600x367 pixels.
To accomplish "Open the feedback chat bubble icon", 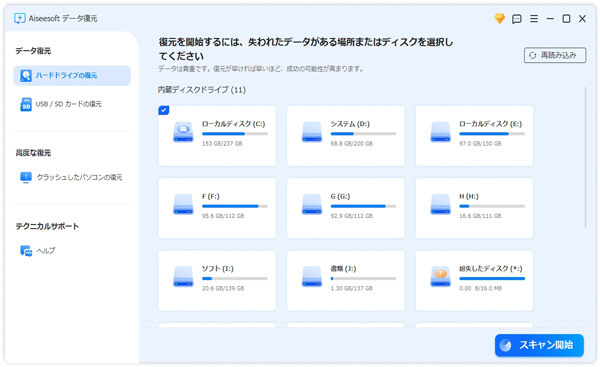I will [x=517, y=19].
